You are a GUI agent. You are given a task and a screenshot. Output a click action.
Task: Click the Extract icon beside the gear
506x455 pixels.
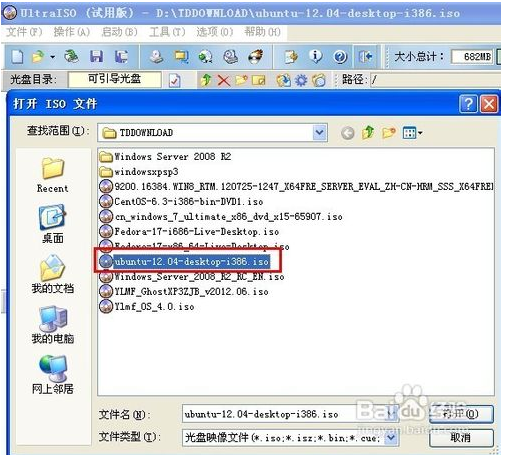pos(283,80)
